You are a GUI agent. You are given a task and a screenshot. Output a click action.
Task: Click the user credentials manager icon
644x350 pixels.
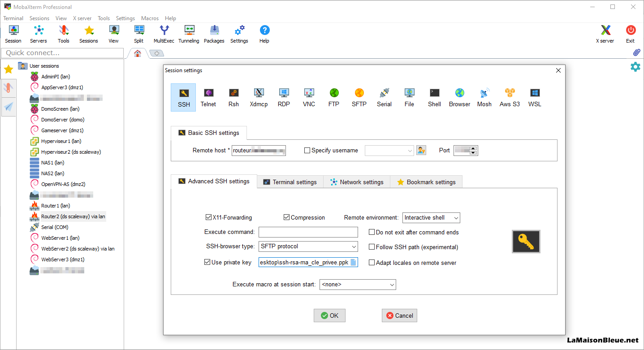pyautogui.click(x=421, y=151)
